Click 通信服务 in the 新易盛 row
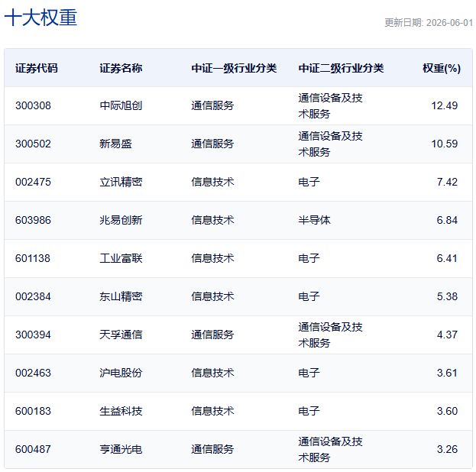 point(212,144)
